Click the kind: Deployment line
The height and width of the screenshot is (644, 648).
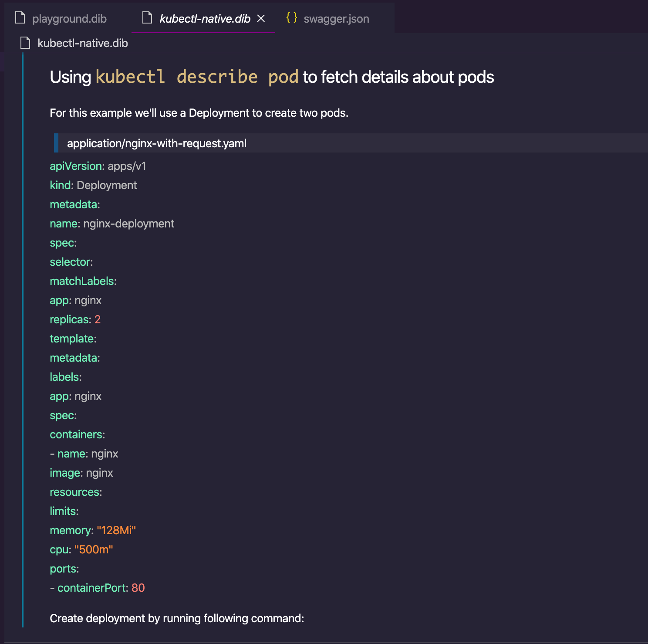(x=93, y=185)
